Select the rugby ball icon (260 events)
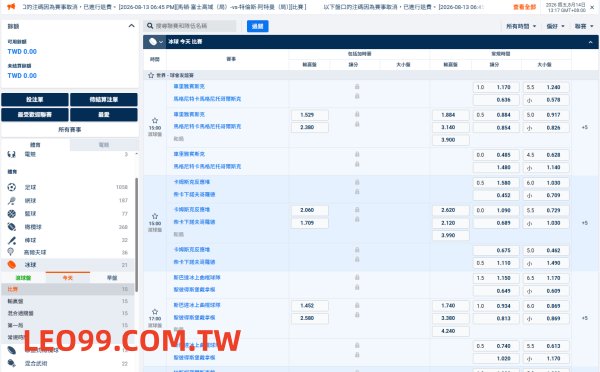600x372 pixels. tap(11, 227)
